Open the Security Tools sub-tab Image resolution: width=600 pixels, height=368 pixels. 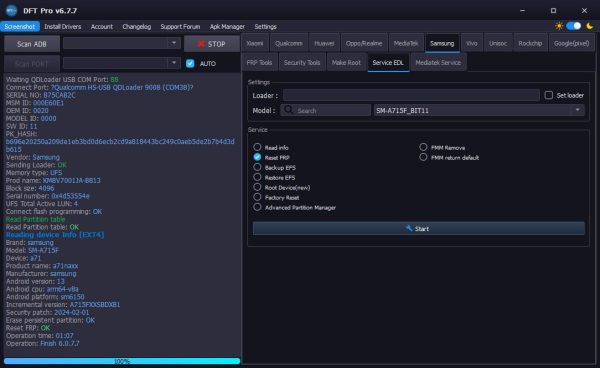(x=302, y=62)
